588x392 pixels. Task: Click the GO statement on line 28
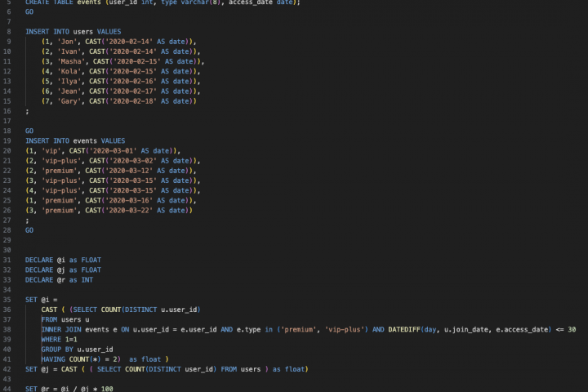(29, 230)
